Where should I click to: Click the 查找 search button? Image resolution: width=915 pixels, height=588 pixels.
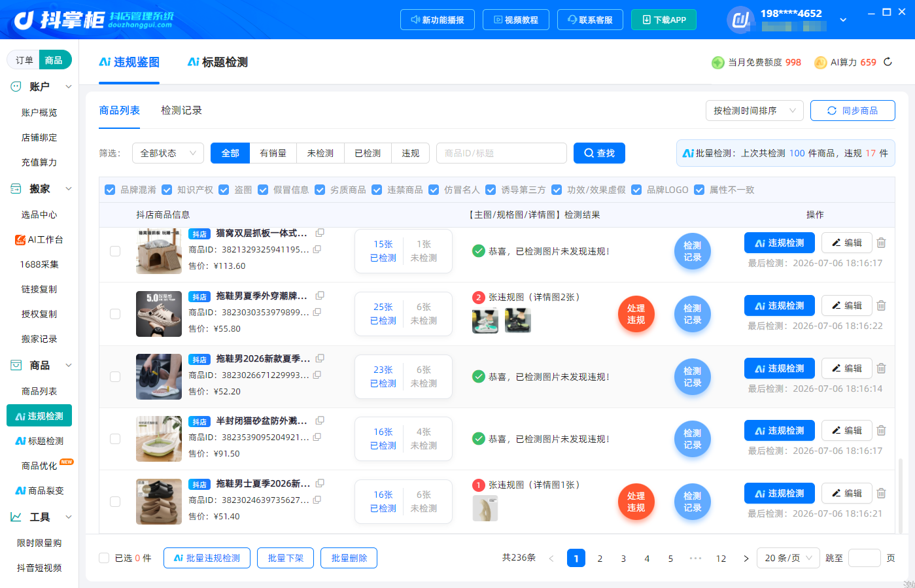pos(599,153)
